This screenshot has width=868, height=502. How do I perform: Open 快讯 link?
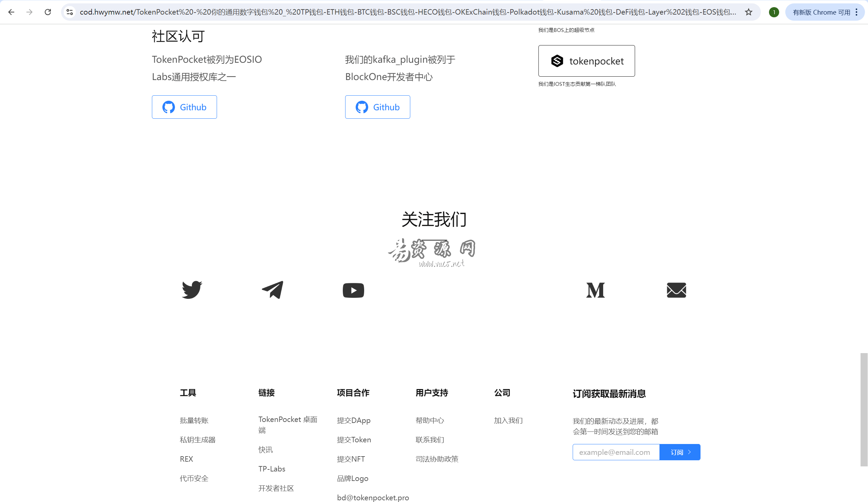point(265,449)
